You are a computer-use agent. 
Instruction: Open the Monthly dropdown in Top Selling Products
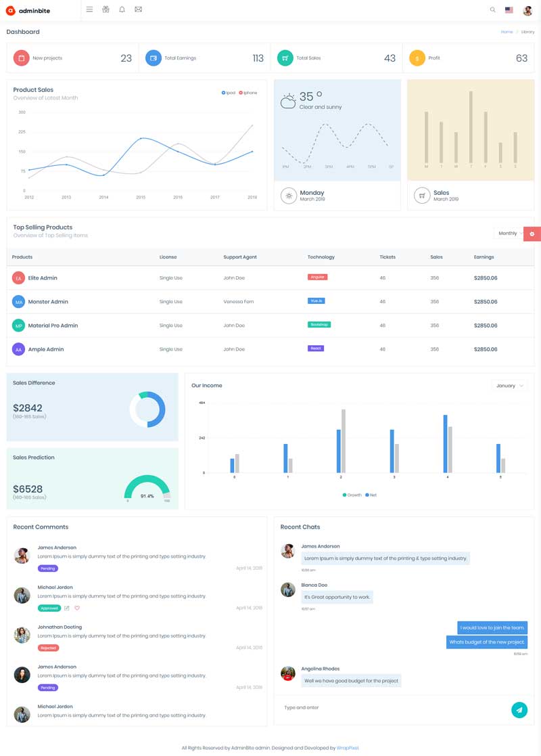[x=510, y=234]
